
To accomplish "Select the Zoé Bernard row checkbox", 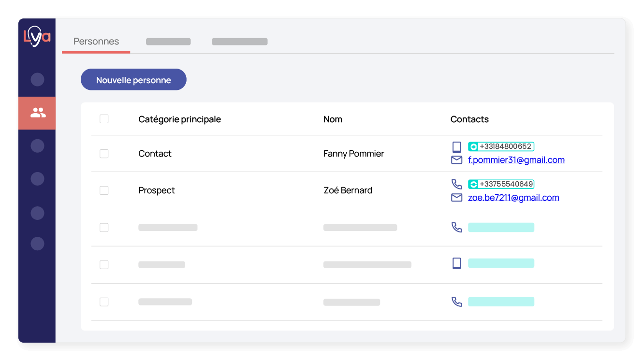I will click(104, 190).
